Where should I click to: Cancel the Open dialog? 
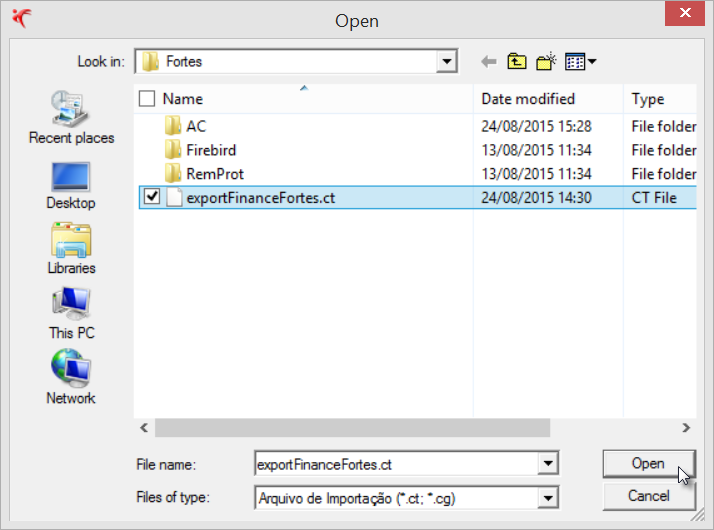[x=648, y=496]
